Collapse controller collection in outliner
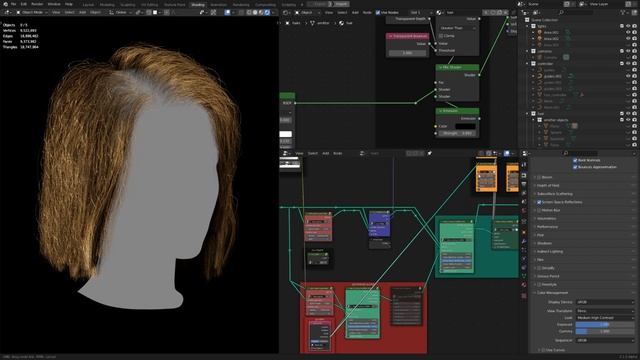This screenshot has height=360, width=640. click(527, 64)
